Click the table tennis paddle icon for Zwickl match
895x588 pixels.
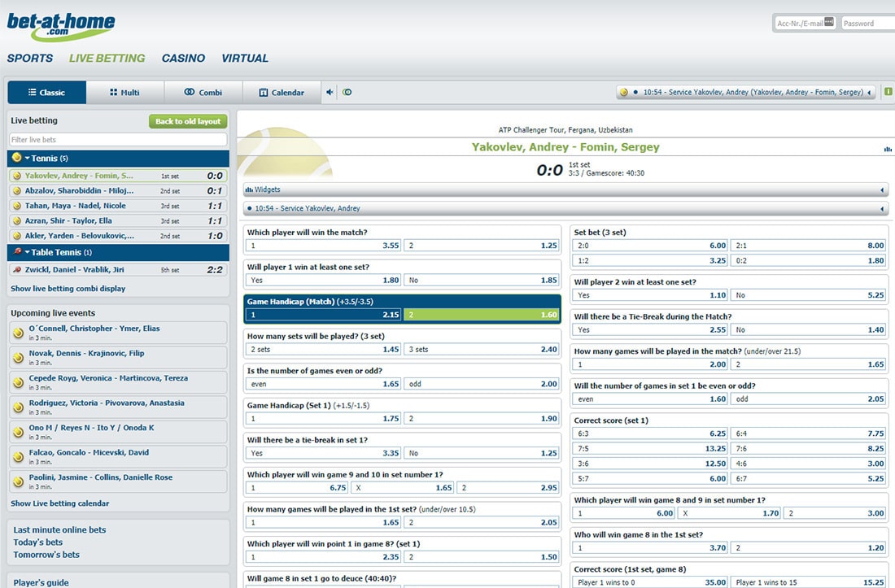tap(17, 270)
